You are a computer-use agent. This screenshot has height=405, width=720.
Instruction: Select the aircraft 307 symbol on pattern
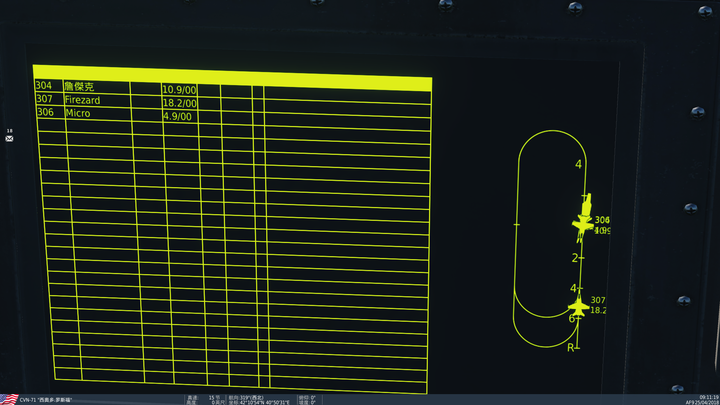pos(578,305)
